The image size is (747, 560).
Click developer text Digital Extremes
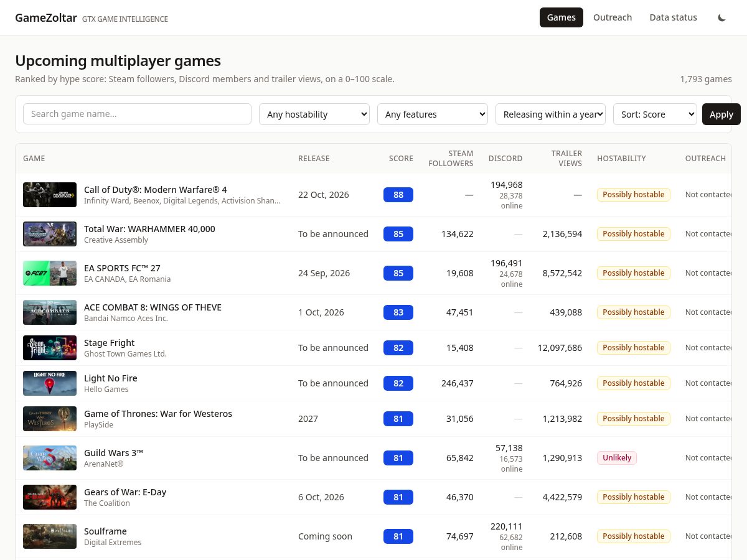(113, 543)
